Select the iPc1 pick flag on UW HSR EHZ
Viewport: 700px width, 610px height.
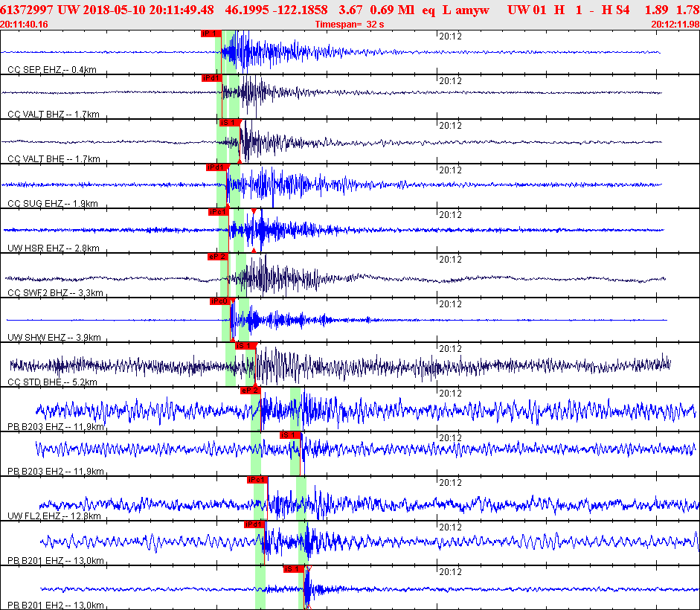[x=218, y=212]
